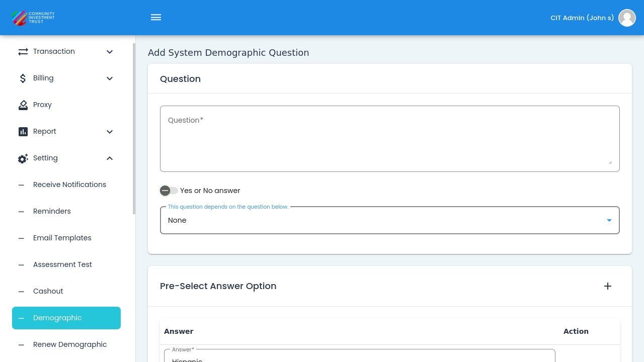Image resolution: width=644 pixels, height=362 pixels.
Task: Go to Email Templates in sidebar
Action: click(x=62, y=238)
